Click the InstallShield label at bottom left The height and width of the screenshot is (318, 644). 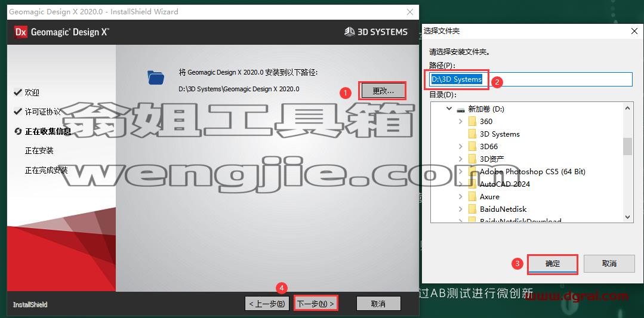click(30, 305)
